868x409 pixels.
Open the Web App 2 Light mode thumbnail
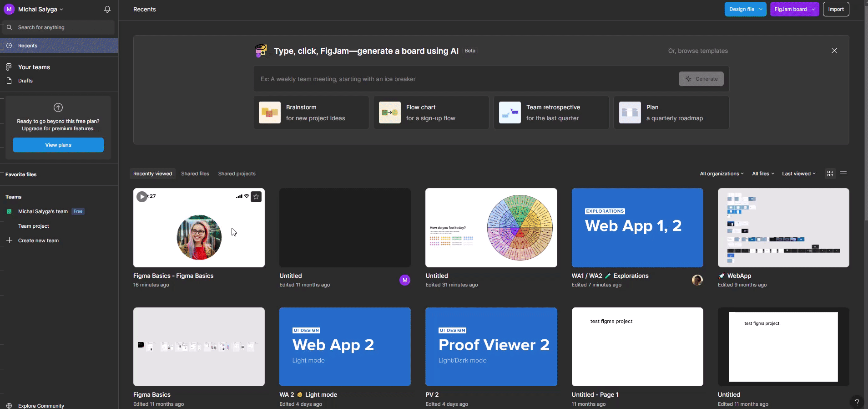tap(345, 347)
